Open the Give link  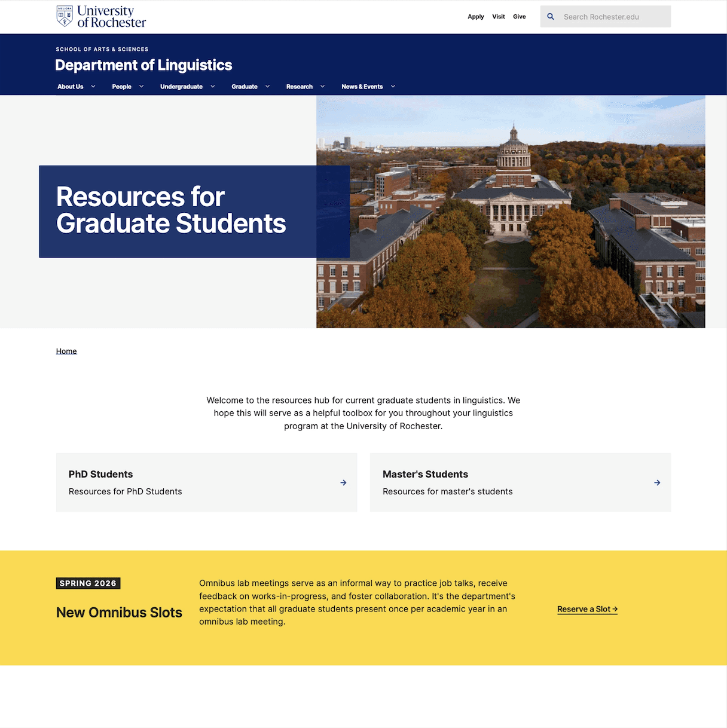pos(520,17)
